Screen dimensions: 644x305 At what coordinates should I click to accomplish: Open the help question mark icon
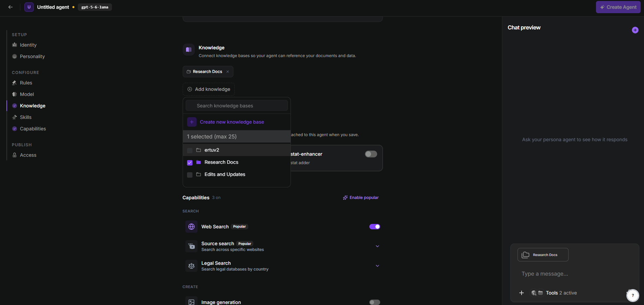coord(632,295)
